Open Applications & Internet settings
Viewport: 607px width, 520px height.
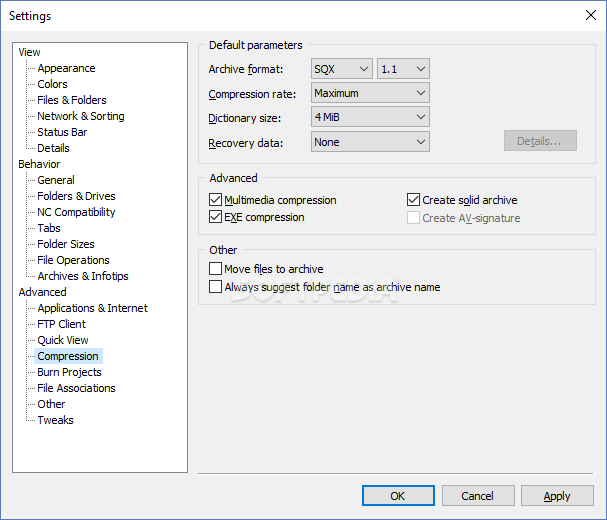click(x=93, y=308)
